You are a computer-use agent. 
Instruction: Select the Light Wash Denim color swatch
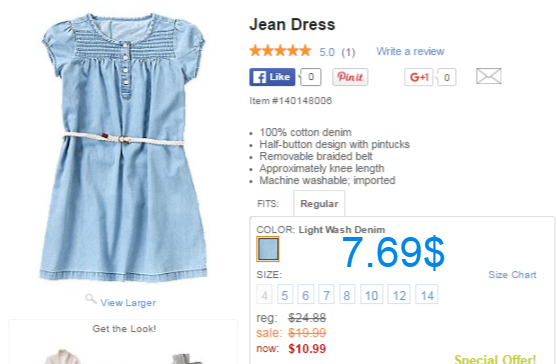click(268, 249)
